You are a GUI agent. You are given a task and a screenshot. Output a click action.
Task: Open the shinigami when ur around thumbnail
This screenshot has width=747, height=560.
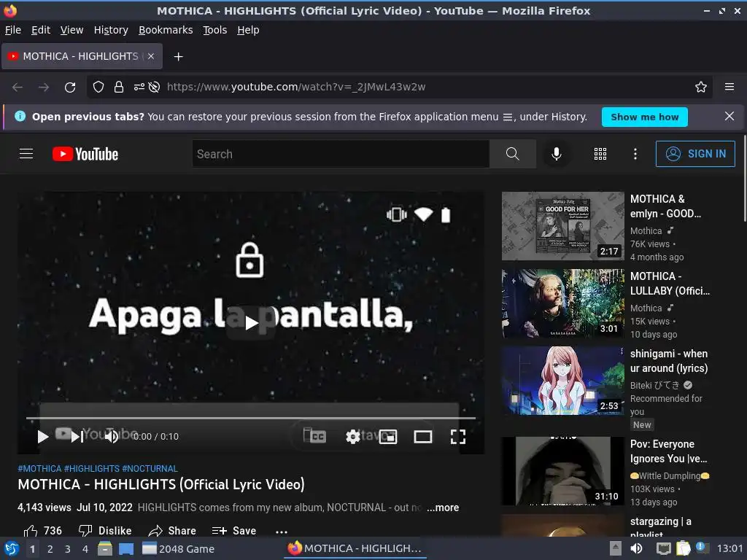pyautogui.click(x=562, y=381)
